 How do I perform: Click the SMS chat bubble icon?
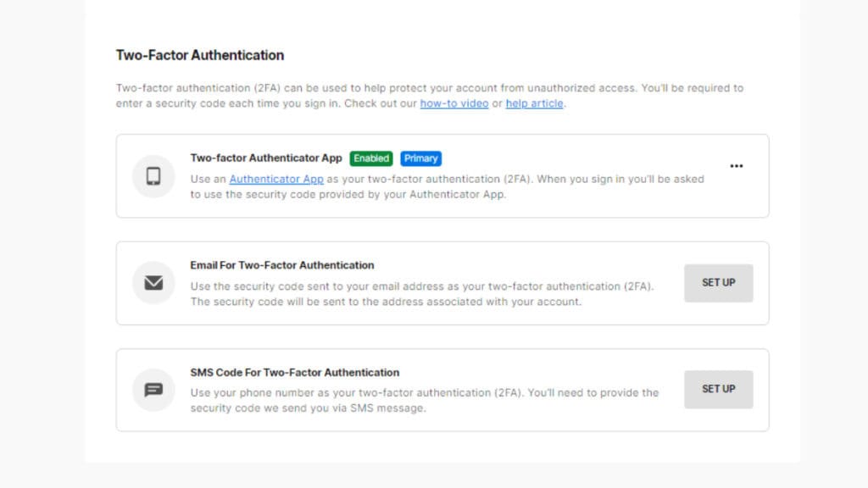pyautogui.click(x=153, y=389)
